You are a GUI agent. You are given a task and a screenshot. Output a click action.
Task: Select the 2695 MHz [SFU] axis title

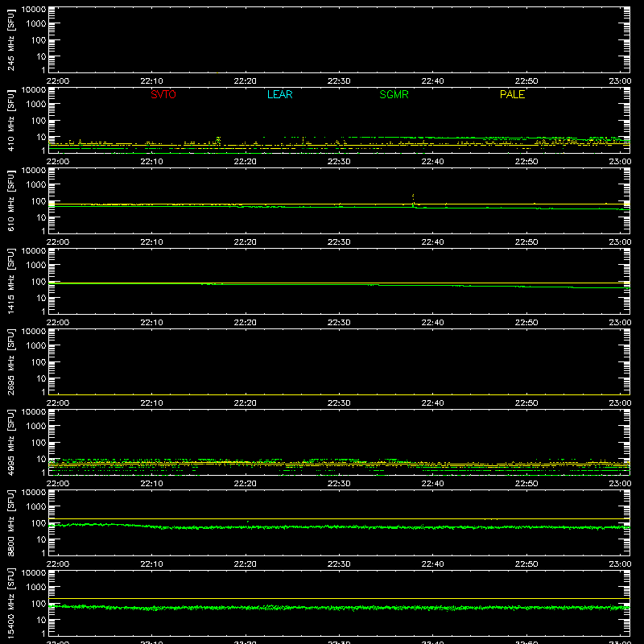11,361
